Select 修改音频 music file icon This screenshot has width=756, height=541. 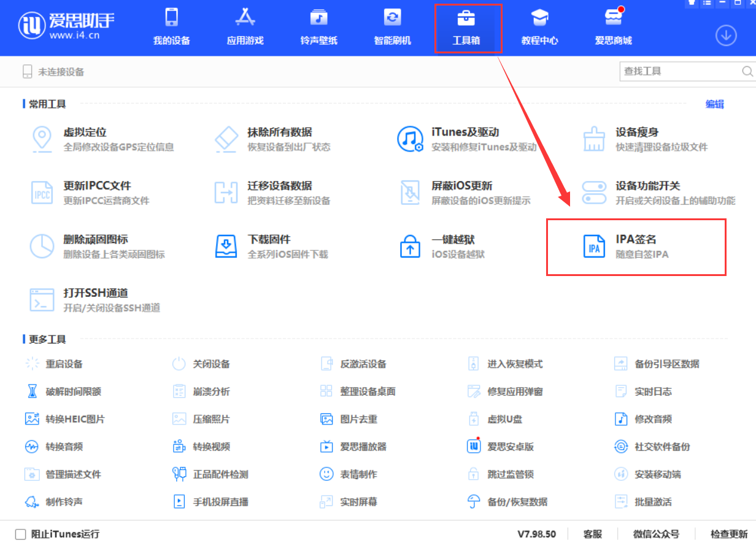[621, 419]
